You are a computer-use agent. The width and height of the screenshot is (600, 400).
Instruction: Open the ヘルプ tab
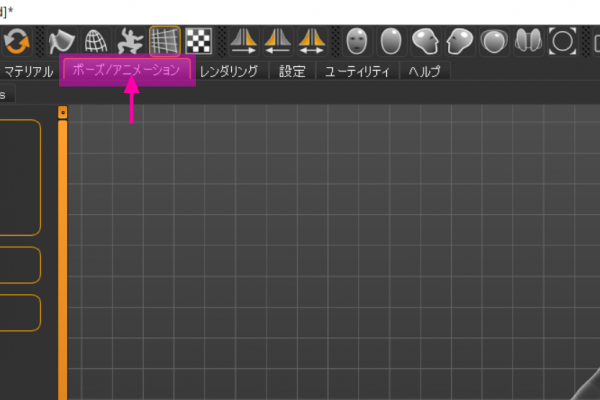coord(425,72)
